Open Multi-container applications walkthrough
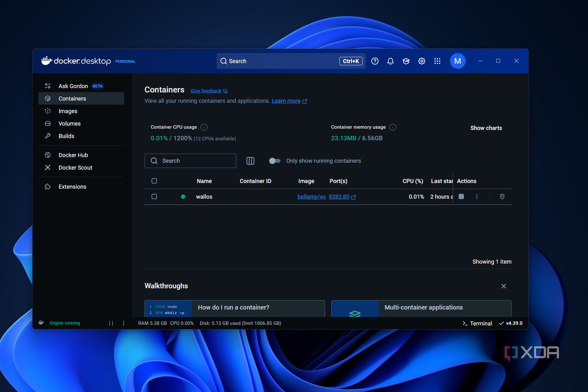The width and height of the screenshot is (588, 392). [x=421, y=308]
